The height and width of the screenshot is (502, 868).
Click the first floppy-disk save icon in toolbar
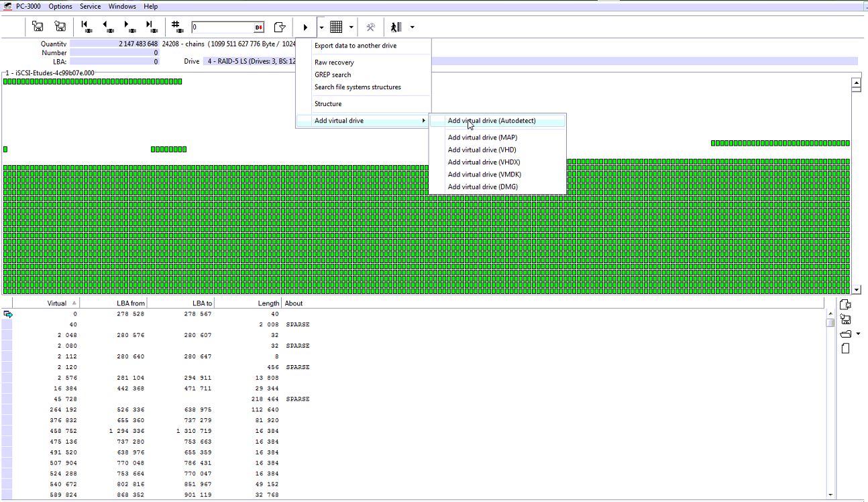(x=38, y=27)
